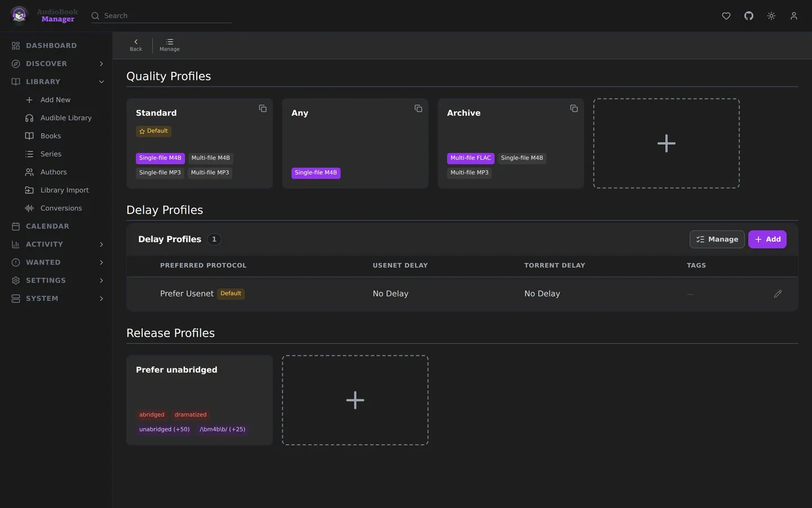Open Audible Library in sidebar

(66, 118)
